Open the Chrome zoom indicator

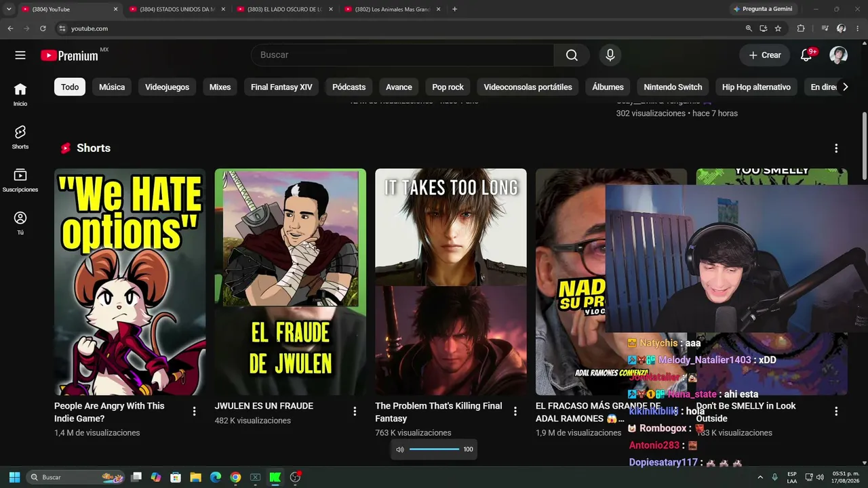749,28
